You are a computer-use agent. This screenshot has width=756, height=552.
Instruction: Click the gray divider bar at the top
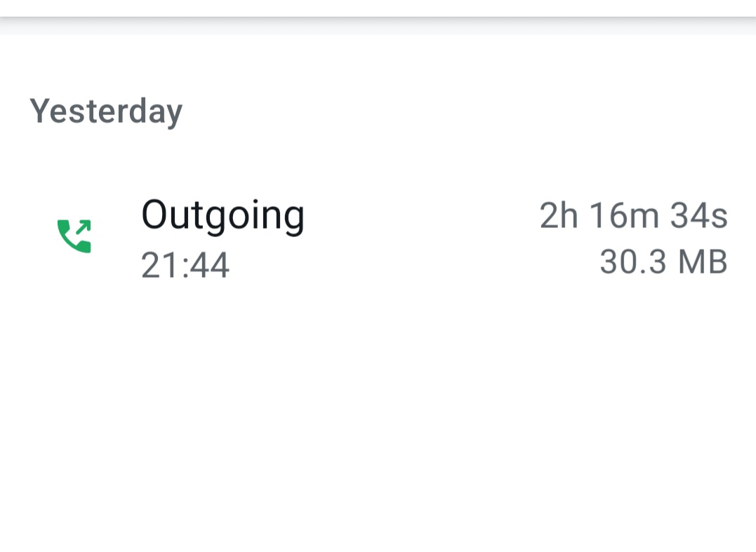(378, 26)
